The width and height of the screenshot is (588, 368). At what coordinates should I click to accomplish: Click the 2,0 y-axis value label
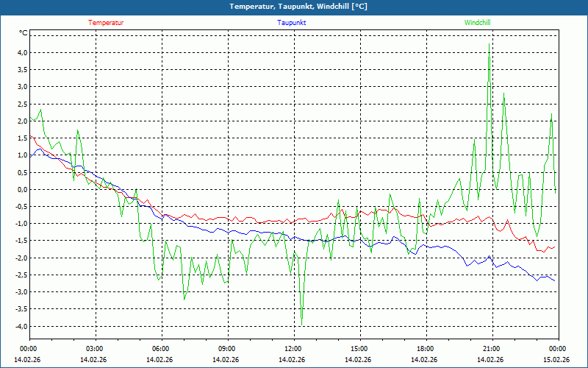22,121
